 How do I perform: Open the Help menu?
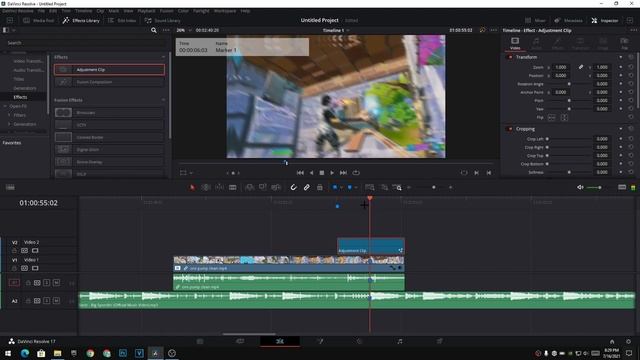click(x=245, y=11)
